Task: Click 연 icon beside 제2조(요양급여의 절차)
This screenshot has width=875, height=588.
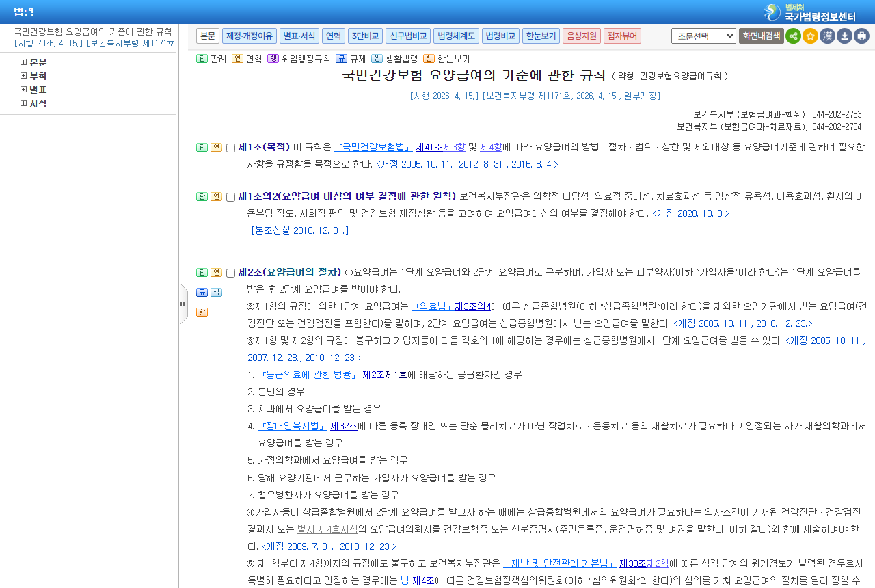Action: pos(216,272)
